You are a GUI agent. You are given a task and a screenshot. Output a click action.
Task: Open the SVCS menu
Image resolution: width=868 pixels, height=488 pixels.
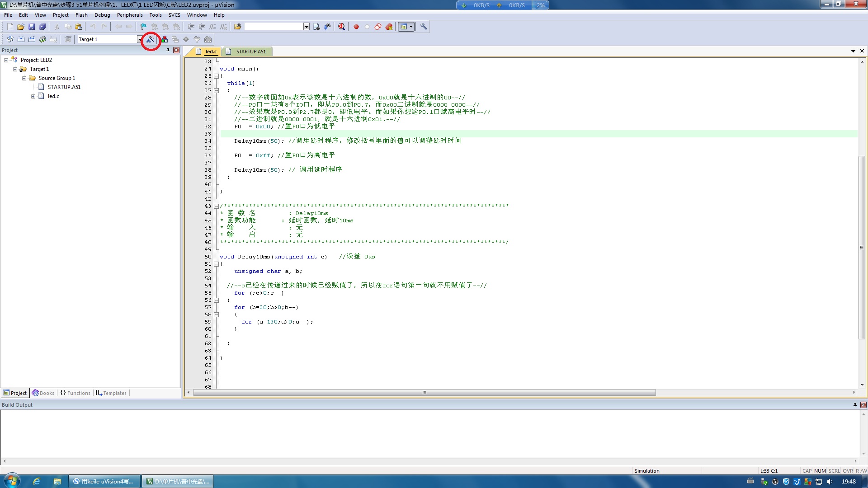pyautogui.click(x=175, y=15)
